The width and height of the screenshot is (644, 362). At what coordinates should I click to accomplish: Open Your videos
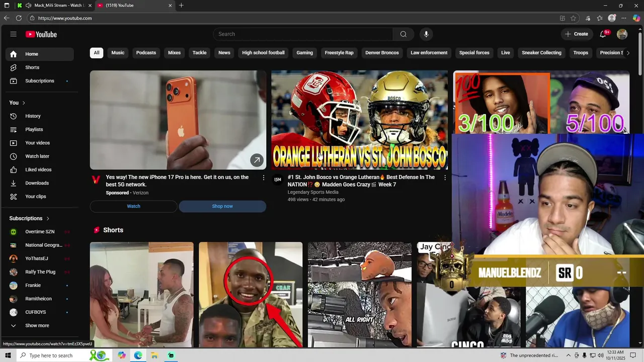click(x=40, y=143)
